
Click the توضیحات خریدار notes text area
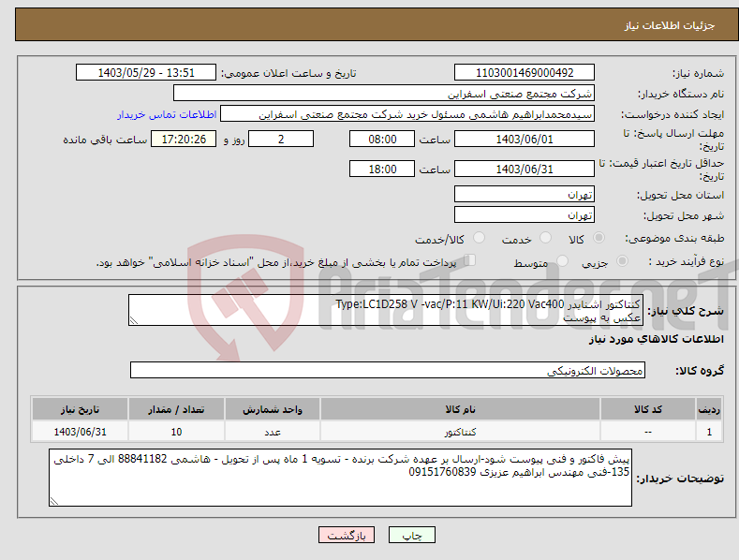340,478
